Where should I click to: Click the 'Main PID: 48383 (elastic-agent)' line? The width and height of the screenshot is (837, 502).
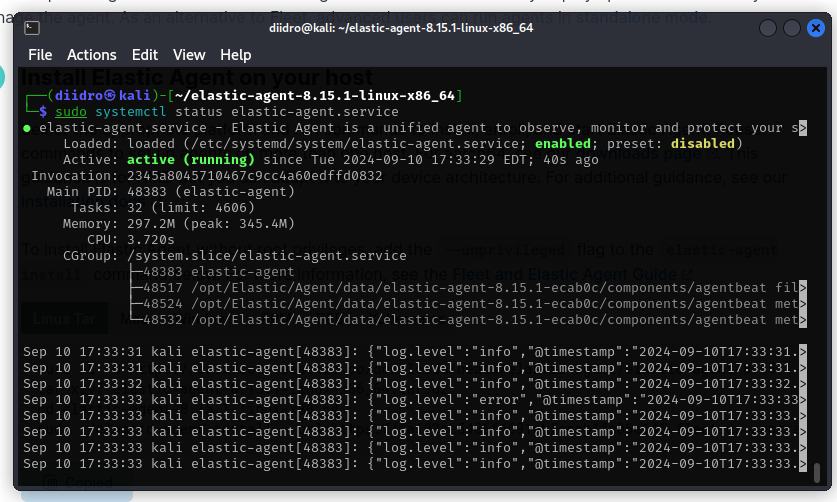(x=171, y=192)
